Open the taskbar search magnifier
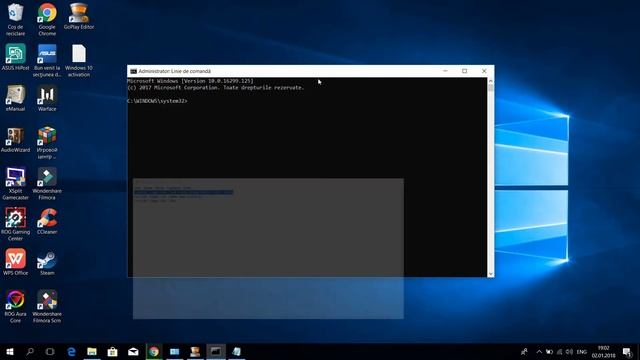Viewport: 640px width, 360px height. [x=30, y=351]
